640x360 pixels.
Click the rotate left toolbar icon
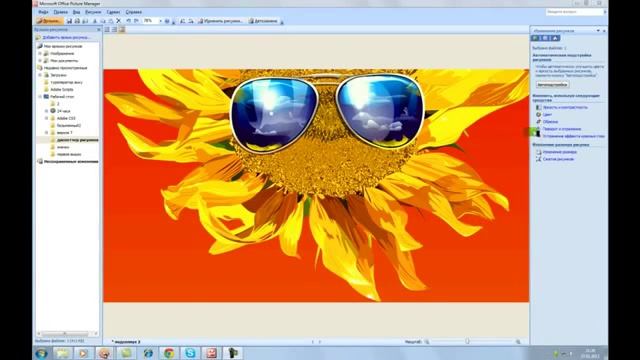coord(182,21)
